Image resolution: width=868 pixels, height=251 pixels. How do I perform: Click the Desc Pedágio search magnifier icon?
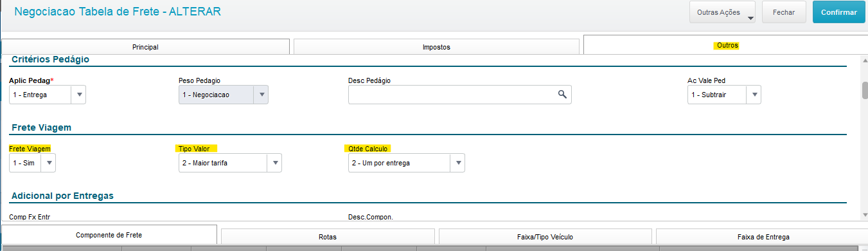point(562,95)
